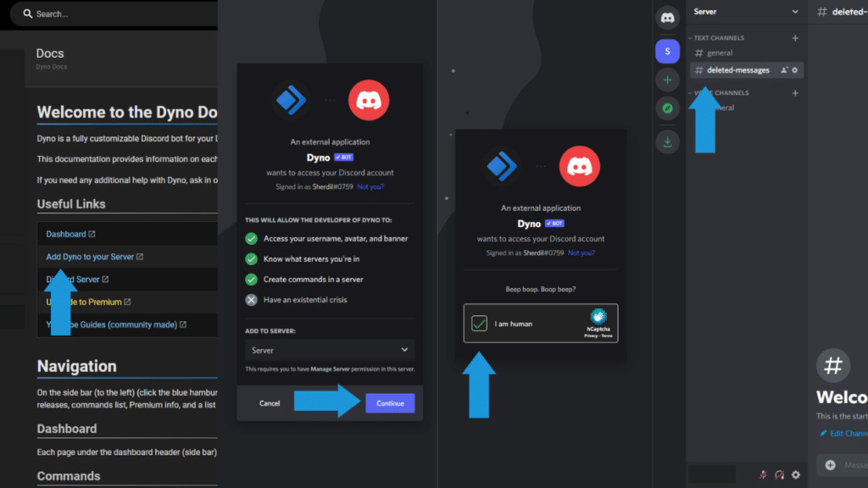Click Not you? in the captcha dialog
The height and width of the screenshot is (488, 868).
(x=581, y=252)
